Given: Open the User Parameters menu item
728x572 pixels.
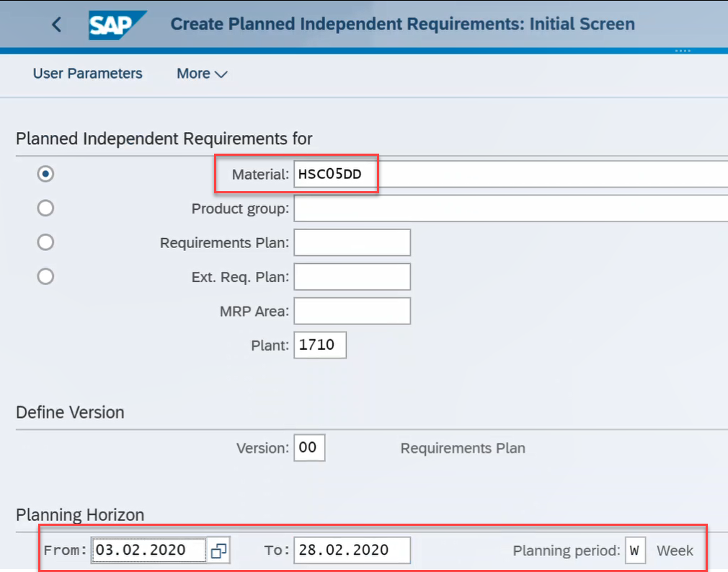Looking at the screenshot, I should pyautogui.click(x=87, y=74).
